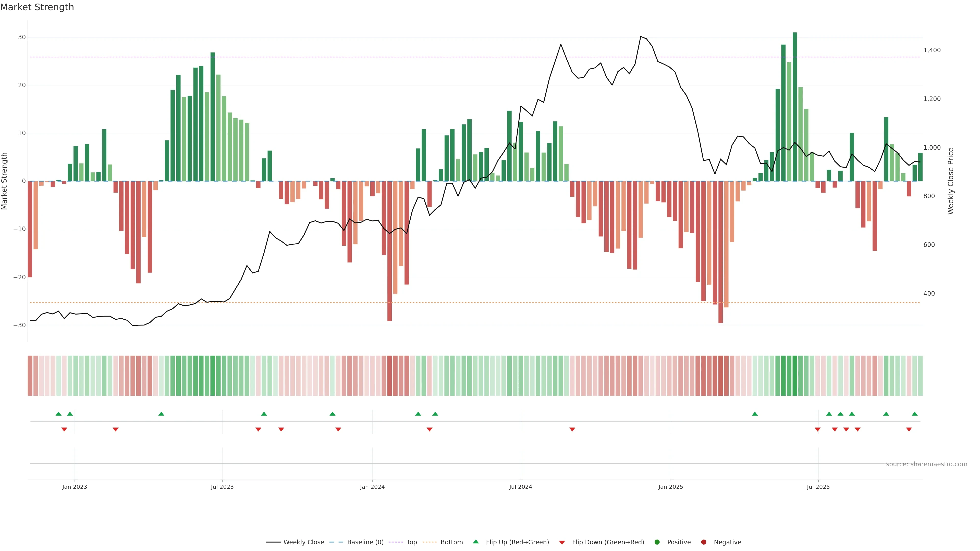Image resolution: width=980 pixels, height=551 pixels.
Task: Click the Jan 2024 x-axis label
Action: click(x=372, y=487)
